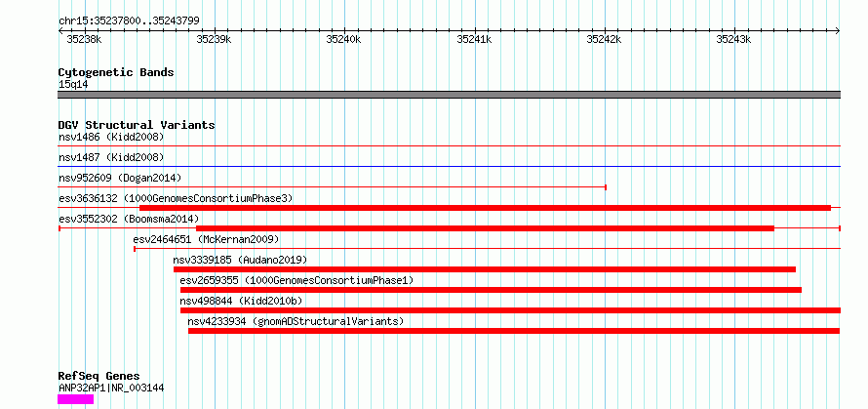Select the 15q14 band label
This screenshot has width=868, height=409.
tap(73, 85)
